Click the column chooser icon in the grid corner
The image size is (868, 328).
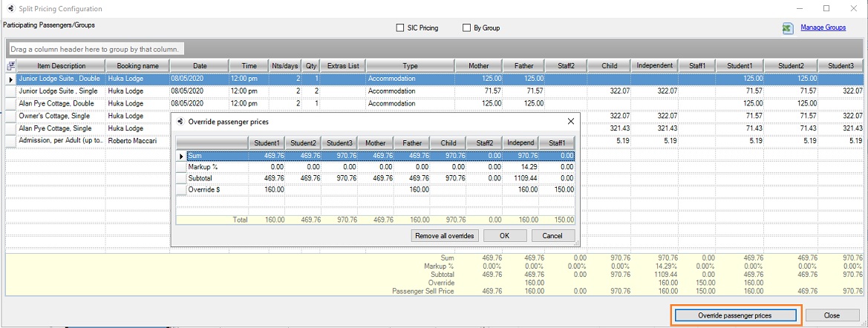click(x=10, y=66)
